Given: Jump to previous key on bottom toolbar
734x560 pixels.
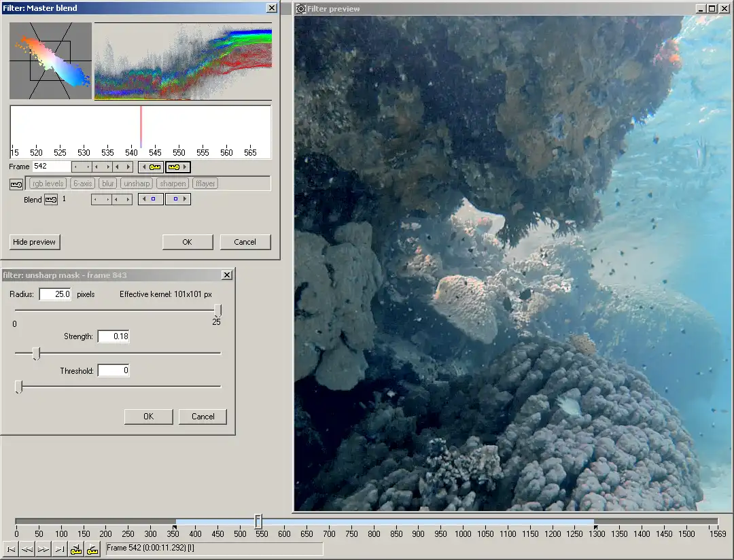Looking at the screenshot, I should click(x=76, y=549).
